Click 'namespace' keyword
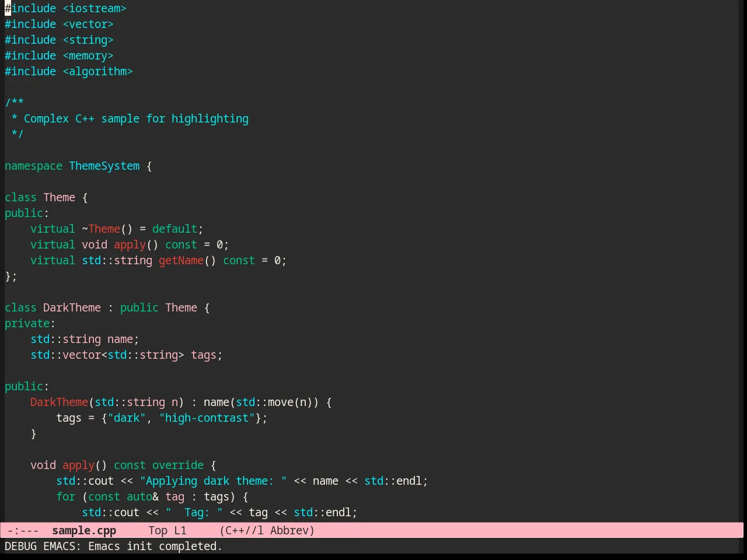The image size is (747, 560). 33,166
